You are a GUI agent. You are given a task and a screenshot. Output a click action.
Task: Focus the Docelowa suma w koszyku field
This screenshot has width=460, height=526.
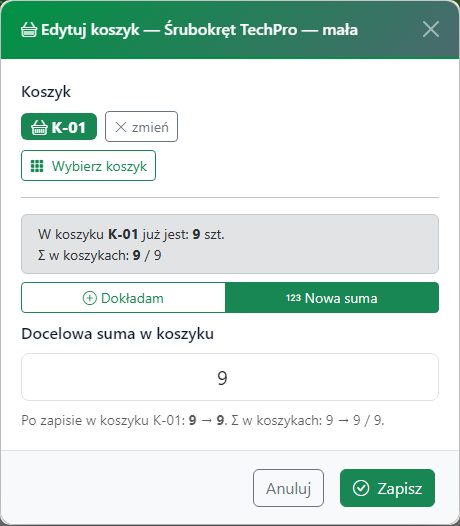[x=230, y=377]
